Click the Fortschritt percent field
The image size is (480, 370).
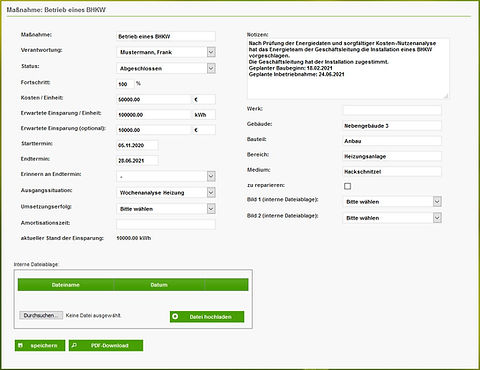pos(125,84)
